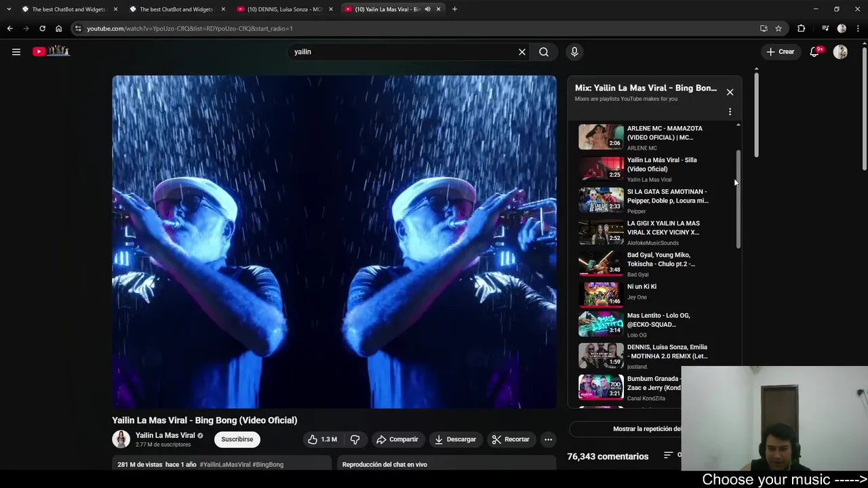Open more actions ellipsis menu
The height and width of the screenshot is (488, 868).
tap(548, 439)
